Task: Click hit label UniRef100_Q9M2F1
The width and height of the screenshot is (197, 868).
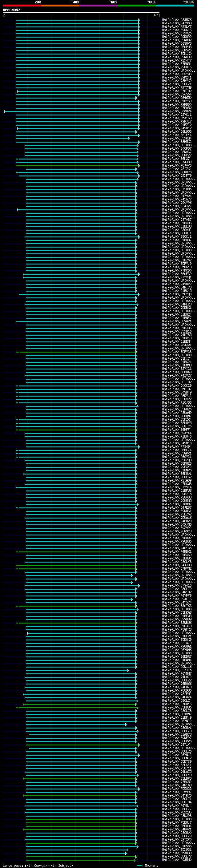Action: [177, 78]
